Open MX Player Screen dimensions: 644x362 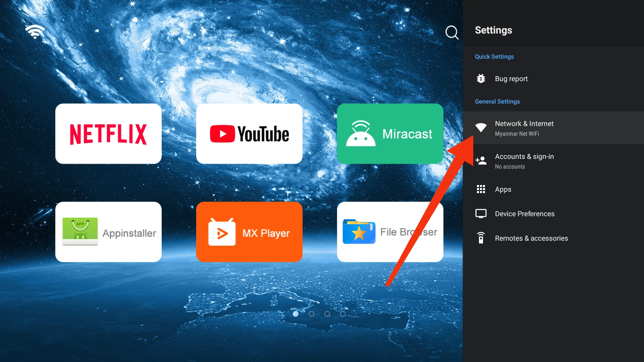[x=249, y=232]
